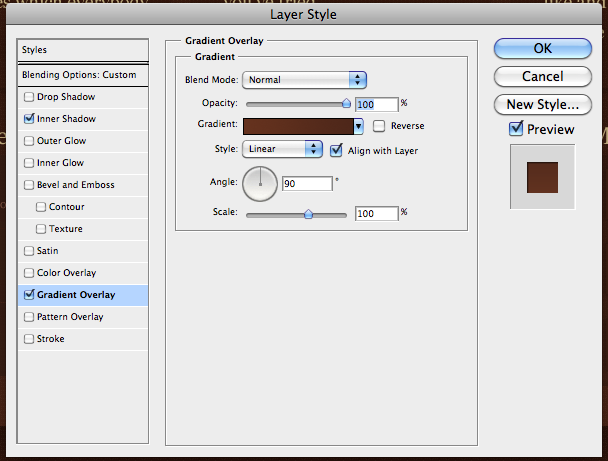Enable the Pattern Overlay checkbox
This screenshot has height=461, width=608.
(x=29, y=317)
